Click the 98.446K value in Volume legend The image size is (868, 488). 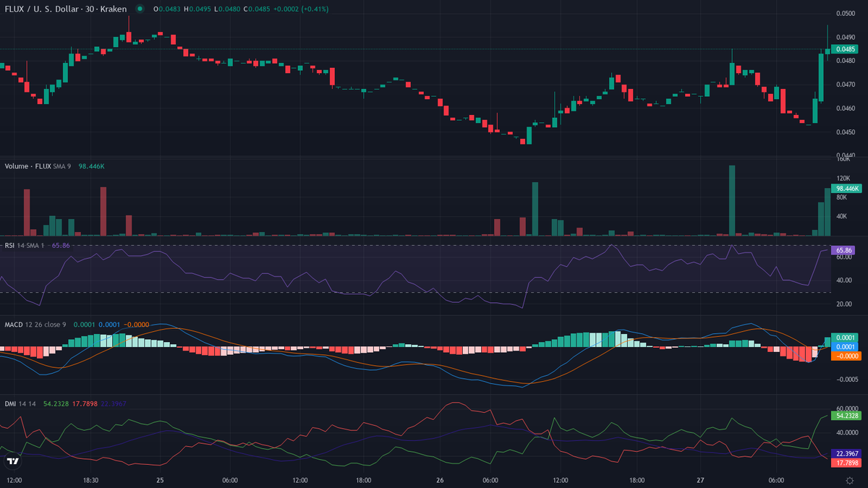[x=92, y=166]
